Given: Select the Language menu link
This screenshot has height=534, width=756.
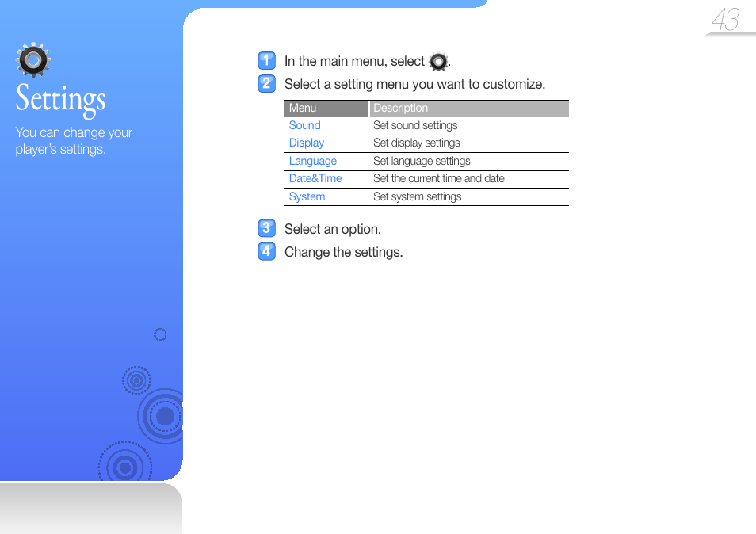Looking at the screenshot, I should [x=313, y=161].
